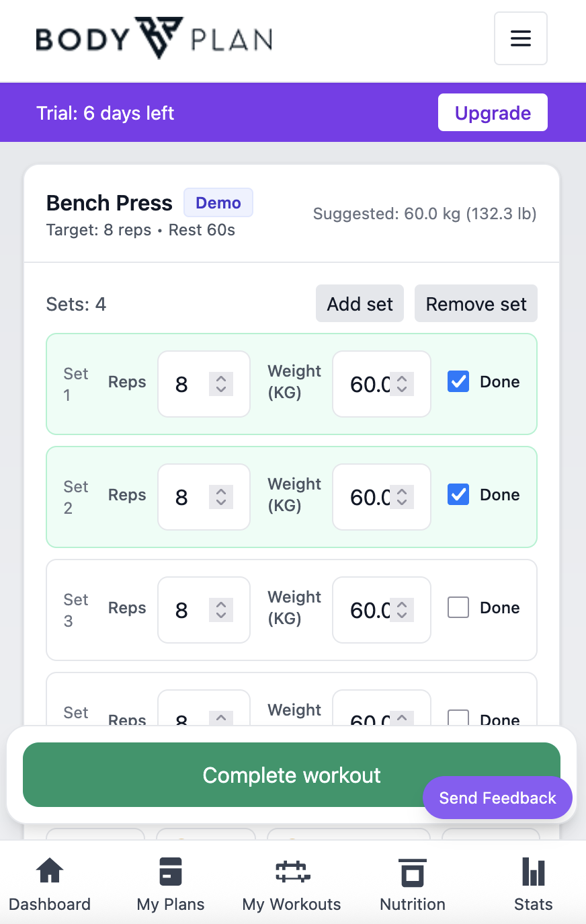Open Nutrition icon in bottom bar
The width and height of the screenshot is (586, 924).
click(412, 872)
